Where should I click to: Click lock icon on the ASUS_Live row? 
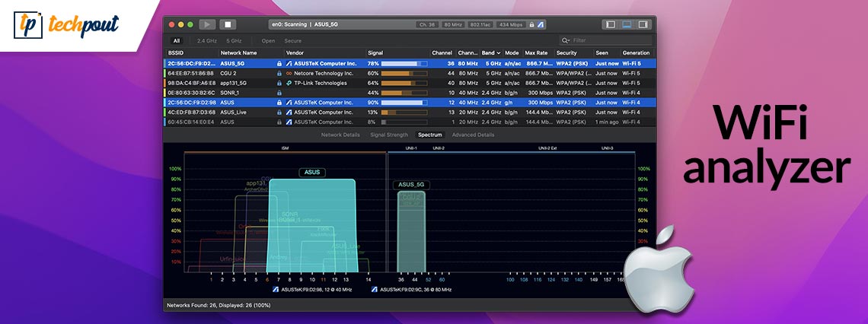click(279, 113)
